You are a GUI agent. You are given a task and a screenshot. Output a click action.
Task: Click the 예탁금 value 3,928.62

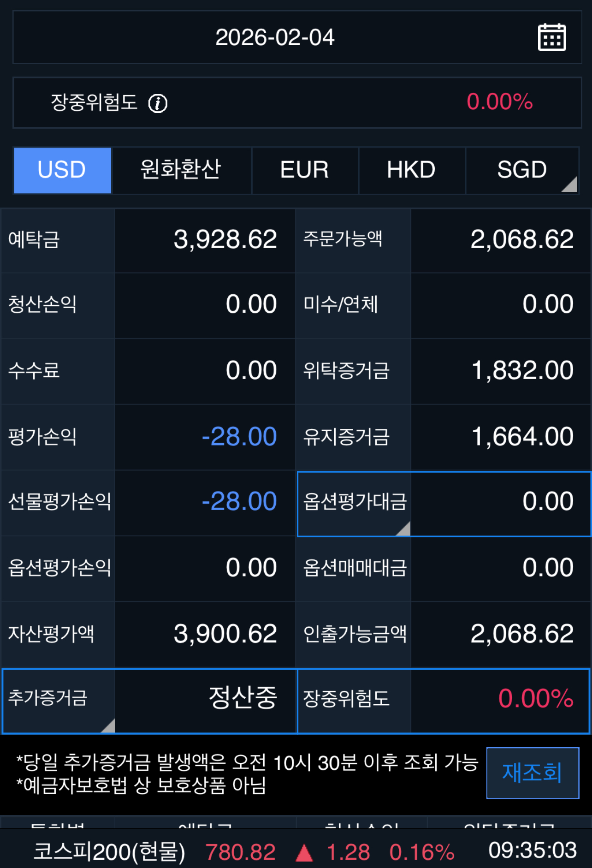click(225, 240)
